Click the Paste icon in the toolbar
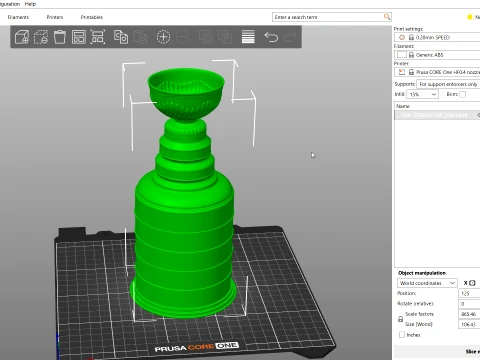 coord(140,37)
